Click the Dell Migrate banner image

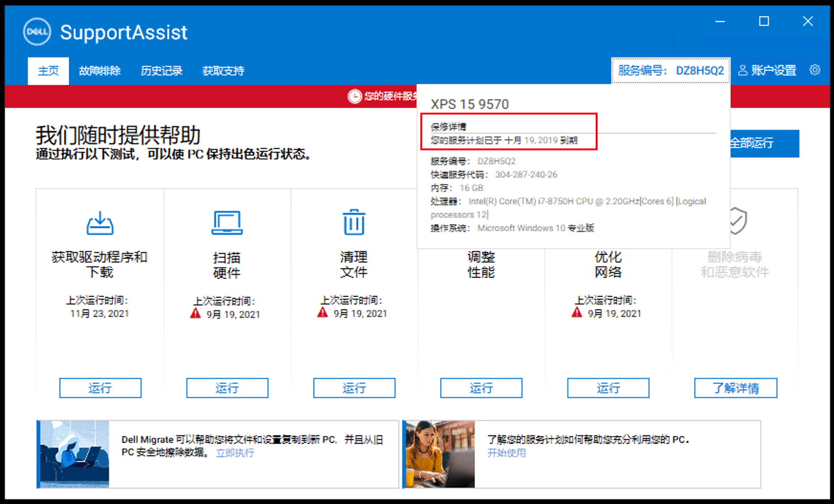click(x=75, y=454)
